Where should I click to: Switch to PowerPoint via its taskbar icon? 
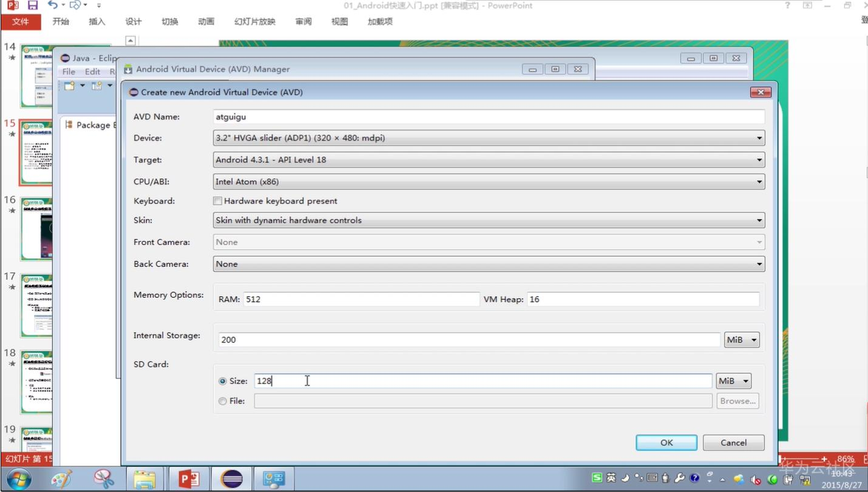(x=189, y=479)
